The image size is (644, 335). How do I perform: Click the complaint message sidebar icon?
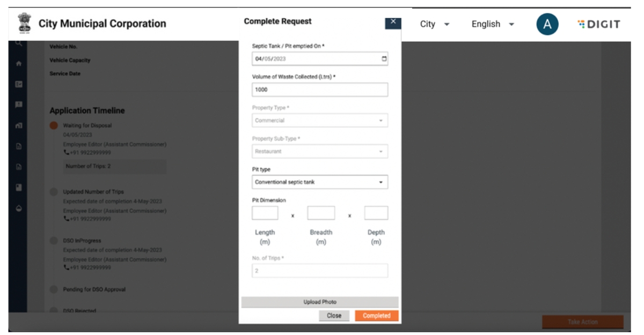pos(19,105)
